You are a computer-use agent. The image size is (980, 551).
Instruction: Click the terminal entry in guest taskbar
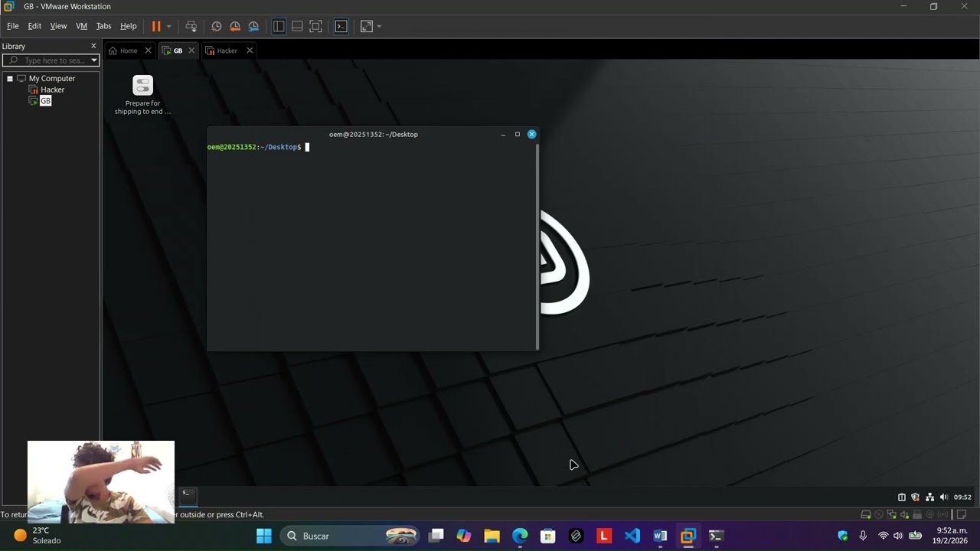click(188, 496)
